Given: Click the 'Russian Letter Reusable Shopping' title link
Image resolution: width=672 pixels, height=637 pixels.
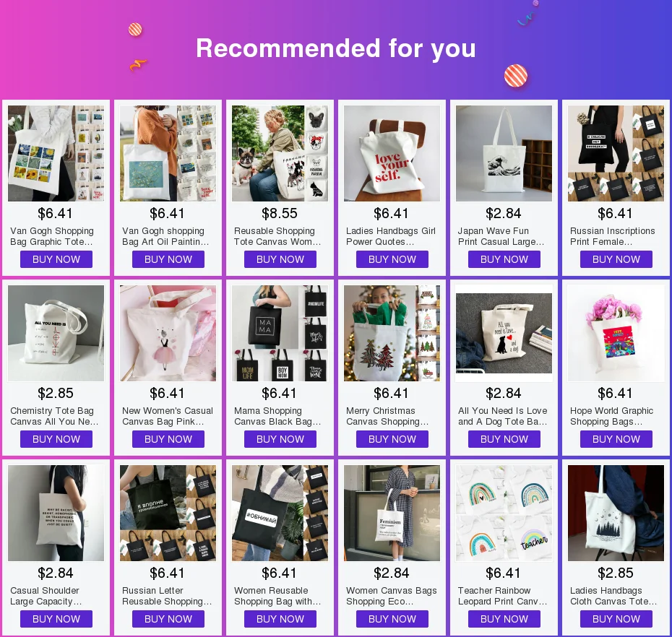Looking at the screenshot, I should pos(167,596).
